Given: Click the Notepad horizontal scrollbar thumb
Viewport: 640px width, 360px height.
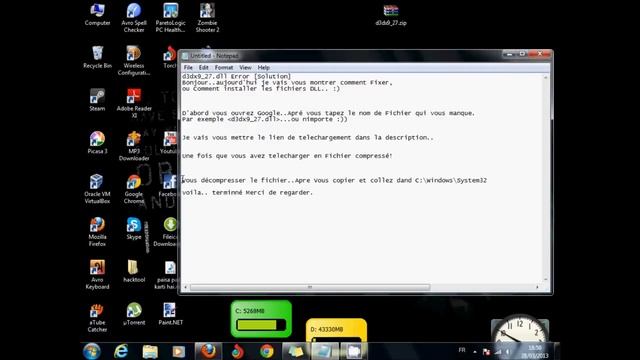Looking at the screenshot, I should (x=310, y=287).
